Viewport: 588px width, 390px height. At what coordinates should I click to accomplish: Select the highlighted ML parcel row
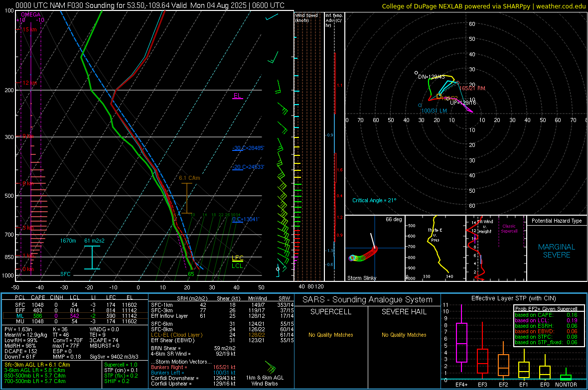pos(75,316)
